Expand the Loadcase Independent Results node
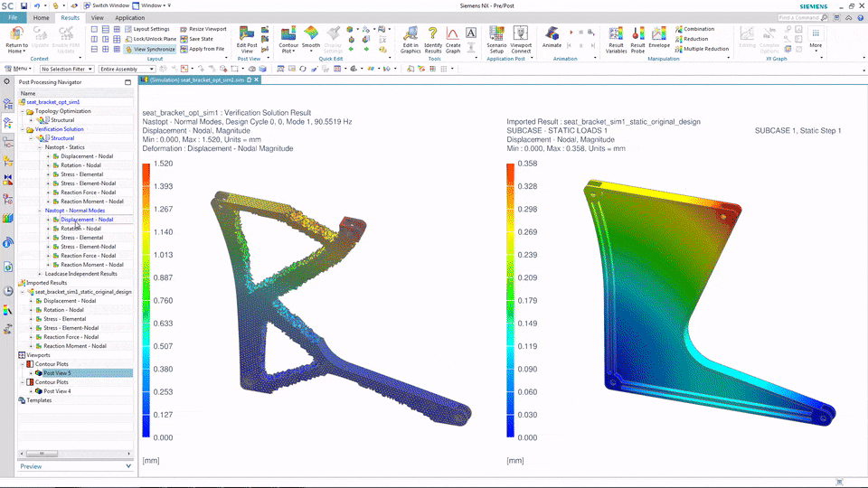Screen dimensions: 868x488 point(40,274)
